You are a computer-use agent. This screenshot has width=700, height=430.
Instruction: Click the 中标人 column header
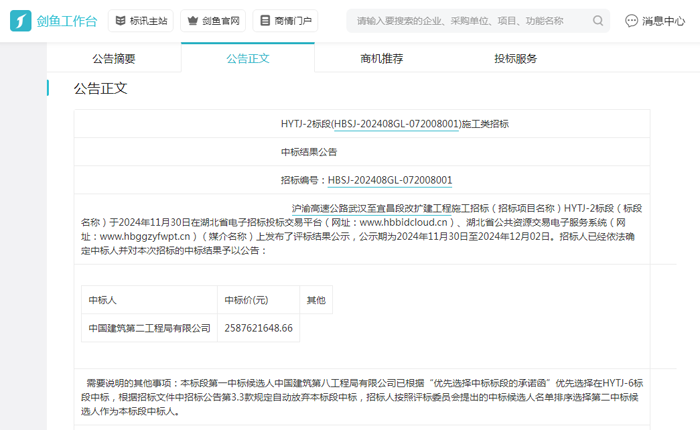tap(103, 300)
